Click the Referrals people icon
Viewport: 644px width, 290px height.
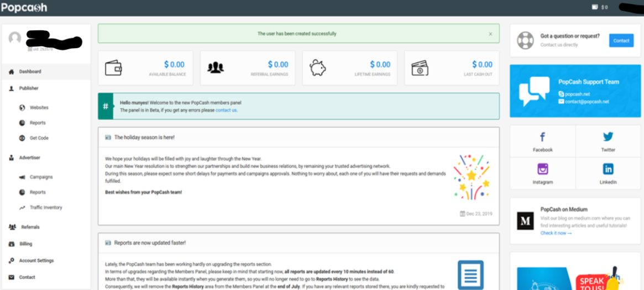[x=12, y=227]
